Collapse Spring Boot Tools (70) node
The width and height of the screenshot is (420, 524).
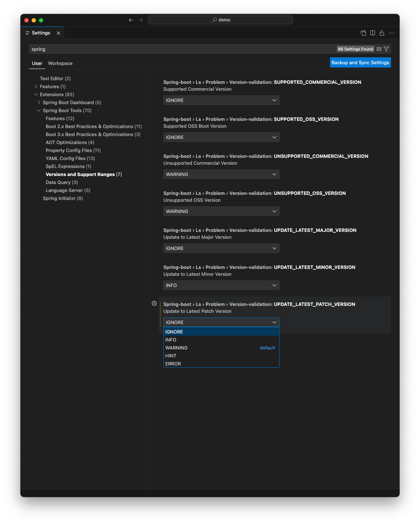[39, 110]
